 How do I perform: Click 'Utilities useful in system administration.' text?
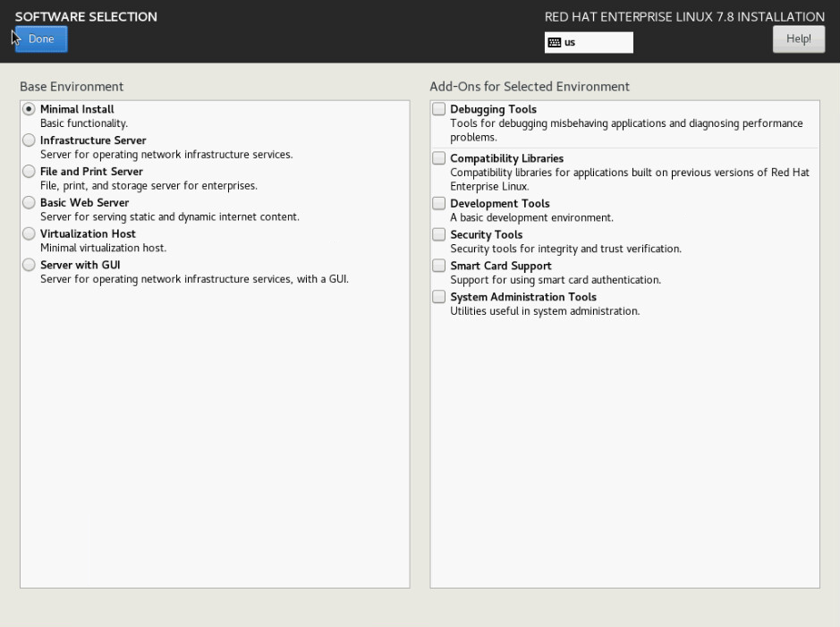(545, 311)
